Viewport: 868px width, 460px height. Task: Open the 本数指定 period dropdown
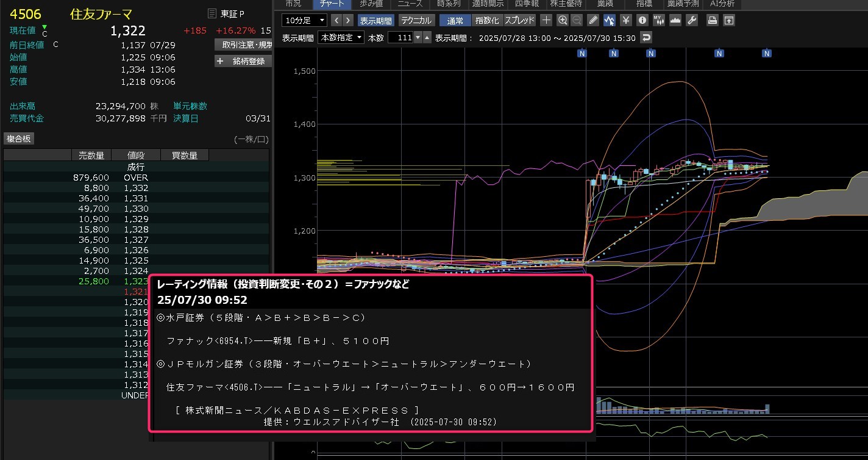point(341,37)
